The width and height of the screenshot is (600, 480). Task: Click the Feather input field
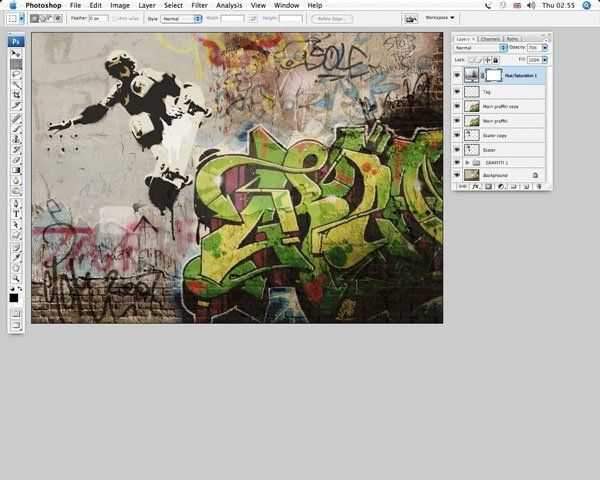click(x=98, y=18)
